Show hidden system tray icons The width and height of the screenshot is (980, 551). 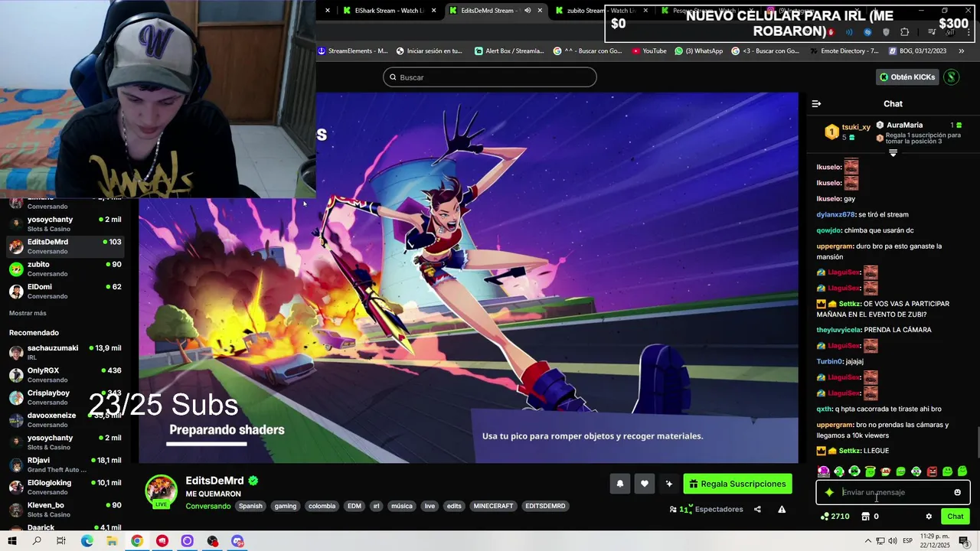pyautogui.click(x=867, y=541)
